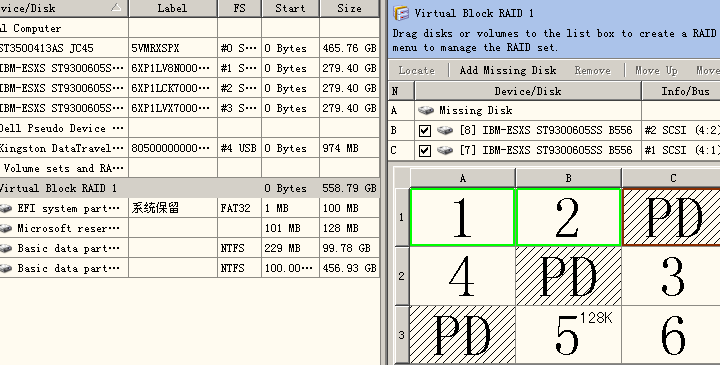
Task: Click the PD parity block in column C
Action: 671,217
